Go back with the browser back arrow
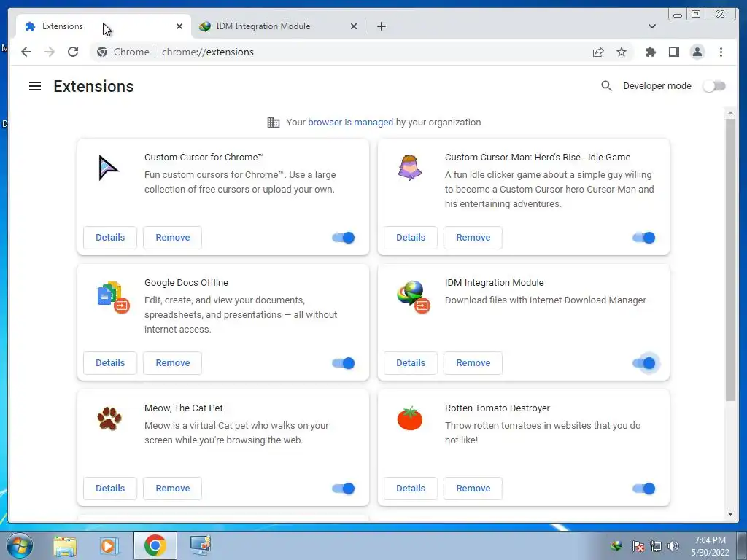Image resolution: width=747 pixels, height=560 pixels. pos(26,52)
